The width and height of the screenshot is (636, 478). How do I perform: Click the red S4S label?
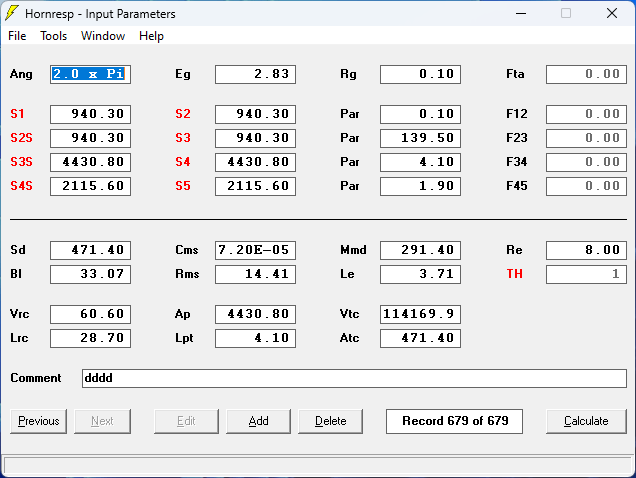pos(21,185)
